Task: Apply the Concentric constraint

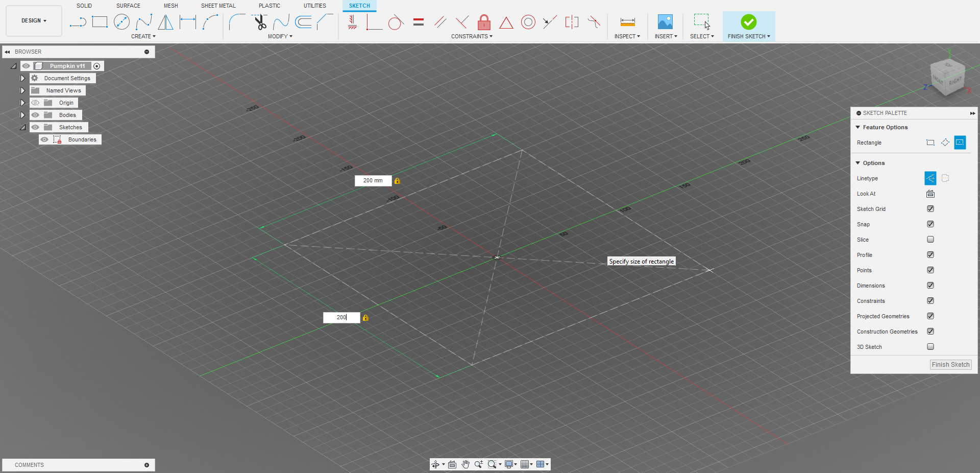Action: (528, 22)
